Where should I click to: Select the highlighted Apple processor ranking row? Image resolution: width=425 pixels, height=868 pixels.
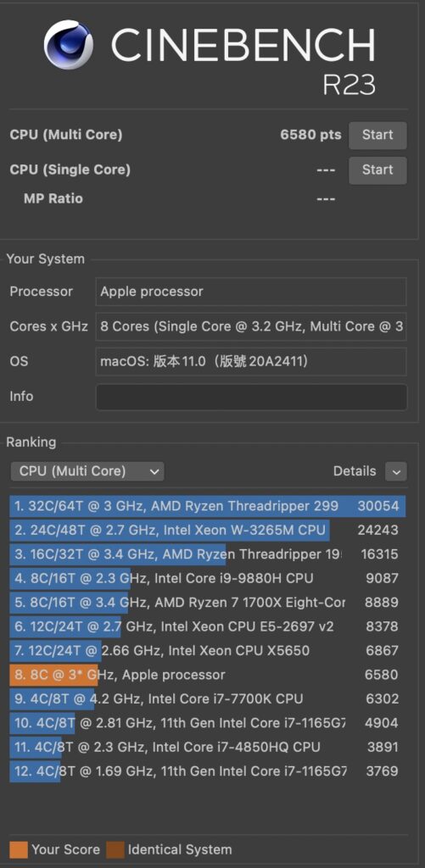pyautogui.click(x=207, y=675)
